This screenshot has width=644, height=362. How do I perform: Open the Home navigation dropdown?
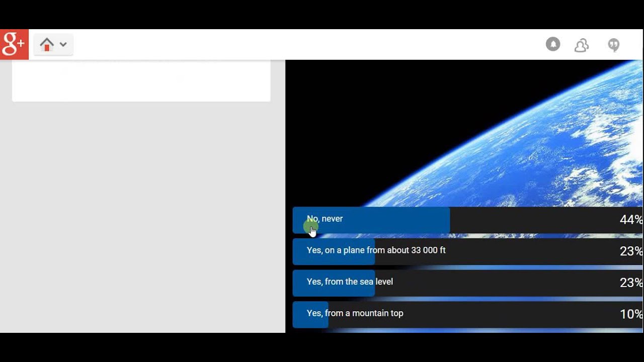coord(53,44)
